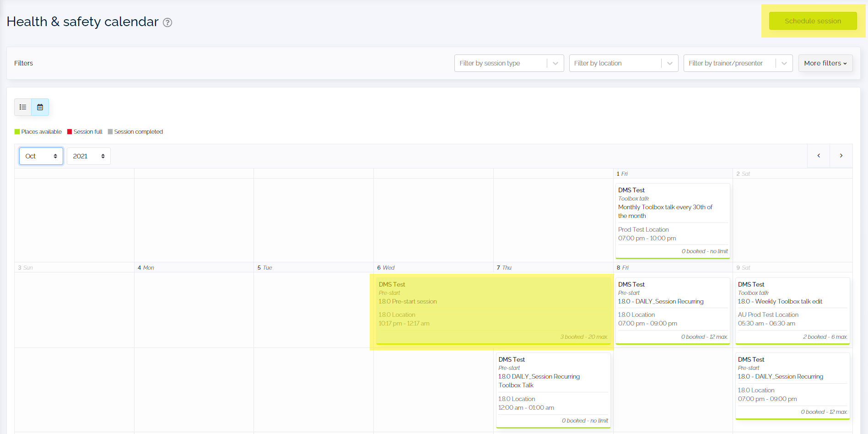Navigate to the next month
Viewport: 868px width, 434px height.
841,156
